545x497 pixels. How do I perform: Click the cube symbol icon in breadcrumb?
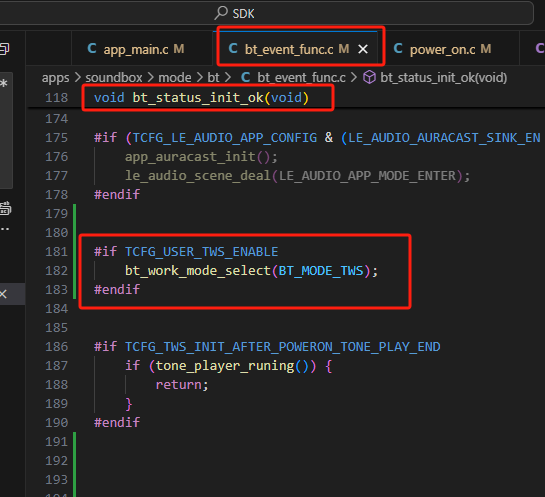pos(369,77)
